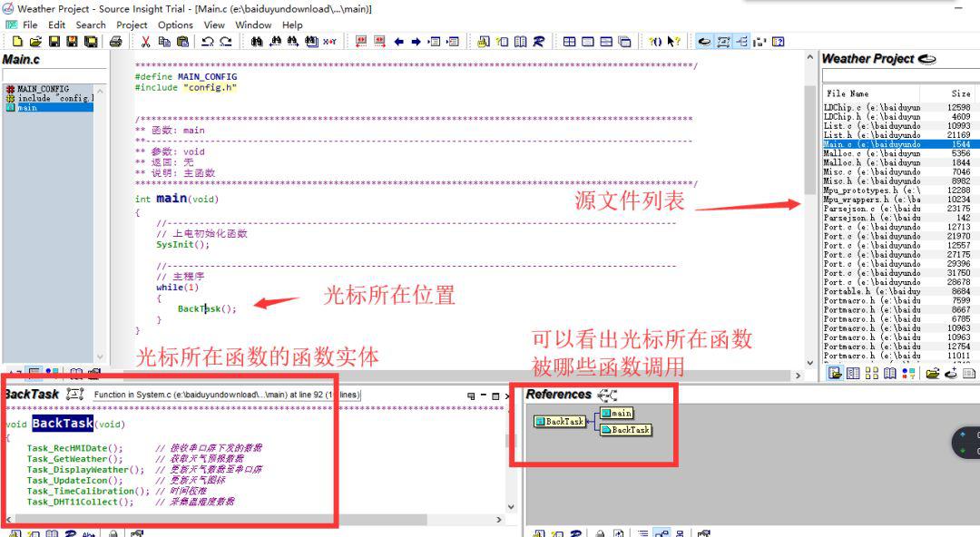This screenshot has width=980, height=537.
Task: Toggle the Clip Window toolbar button
Action: [x=760, y=42]
